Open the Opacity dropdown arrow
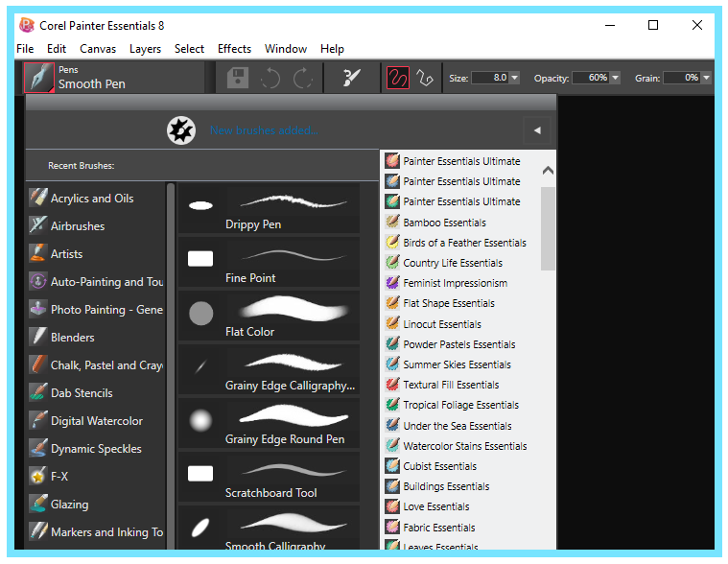Image resolution: width=728 pixels, height=564 pixels. click(616, 78)
